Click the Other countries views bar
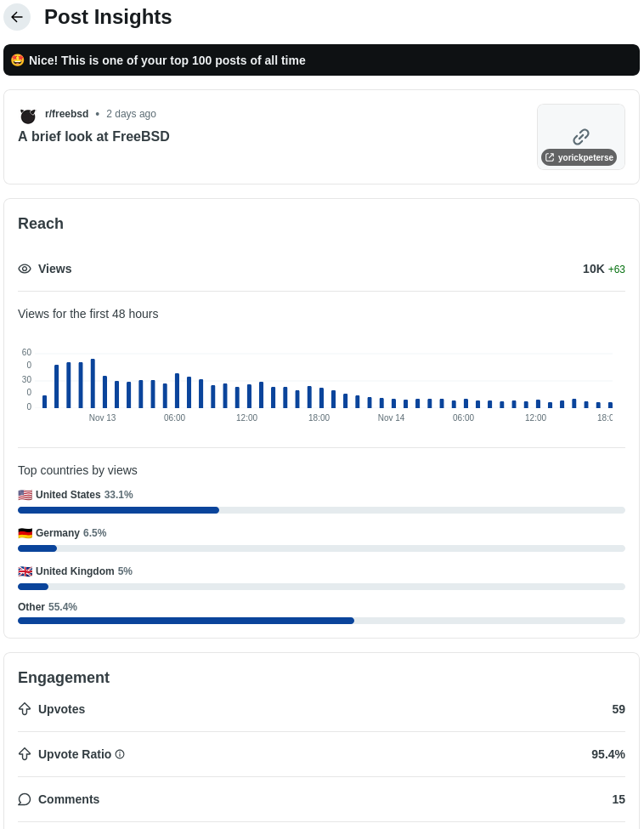The image size is (644, 829). pyautogui.click(x=321, y=621)
